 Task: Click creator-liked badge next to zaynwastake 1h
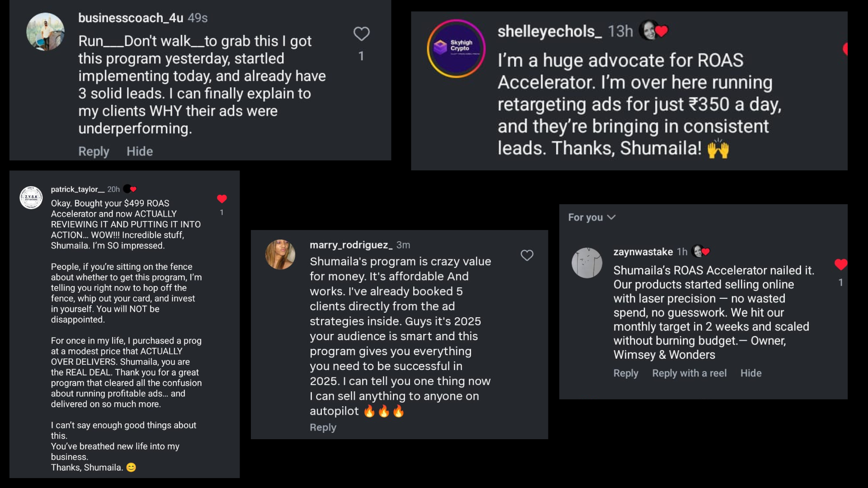point(700,251)
